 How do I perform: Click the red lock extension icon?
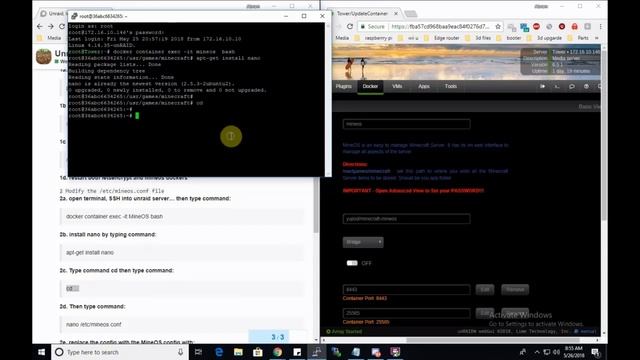[574, 27]
